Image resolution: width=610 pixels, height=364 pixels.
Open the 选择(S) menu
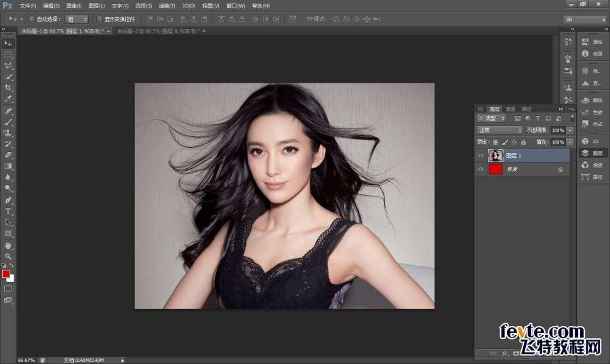pos(143,6)
